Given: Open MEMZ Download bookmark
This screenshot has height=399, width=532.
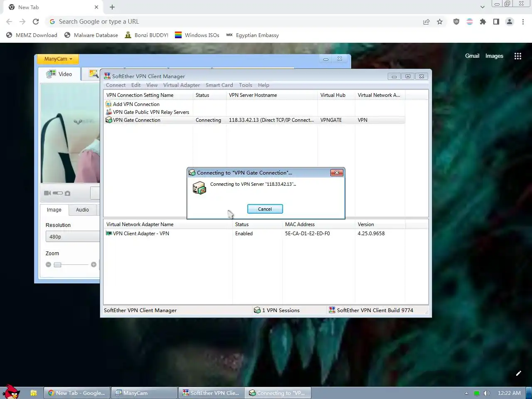Looking at the screenshot, I should point(32,35).
